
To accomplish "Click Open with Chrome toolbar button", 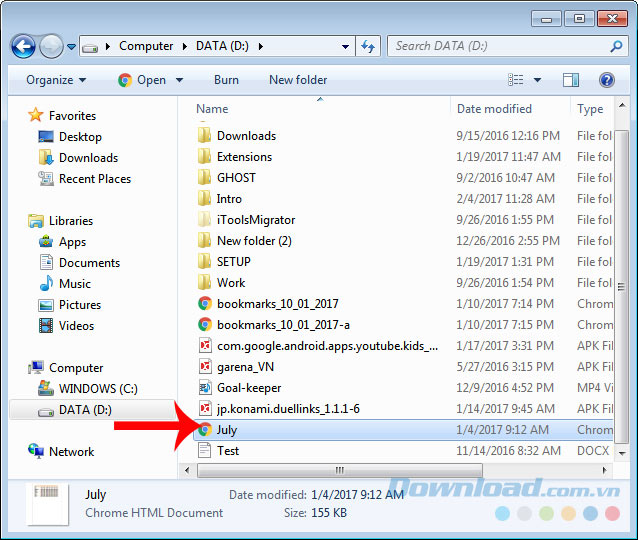I will click(142, 80).
